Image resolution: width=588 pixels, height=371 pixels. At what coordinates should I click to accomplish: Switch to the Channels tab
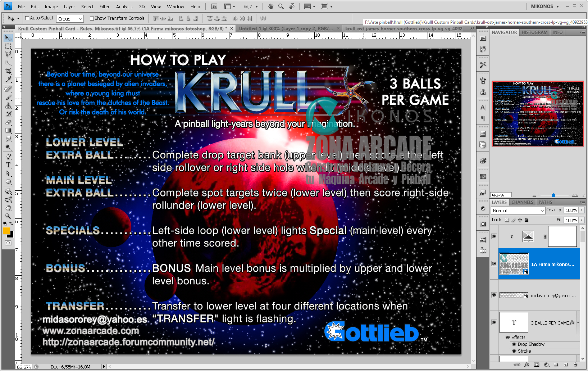tap(522, 202)
